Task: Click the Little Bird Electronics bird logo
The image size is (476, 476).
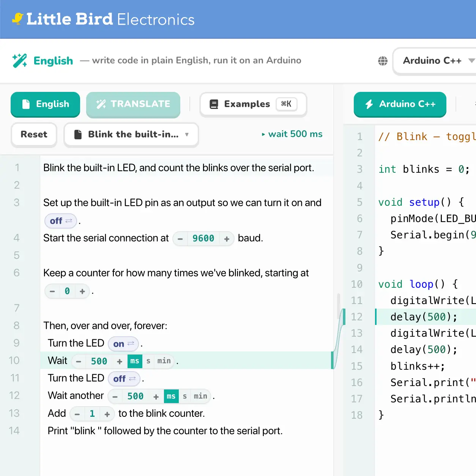Action: tap(17, 19)
